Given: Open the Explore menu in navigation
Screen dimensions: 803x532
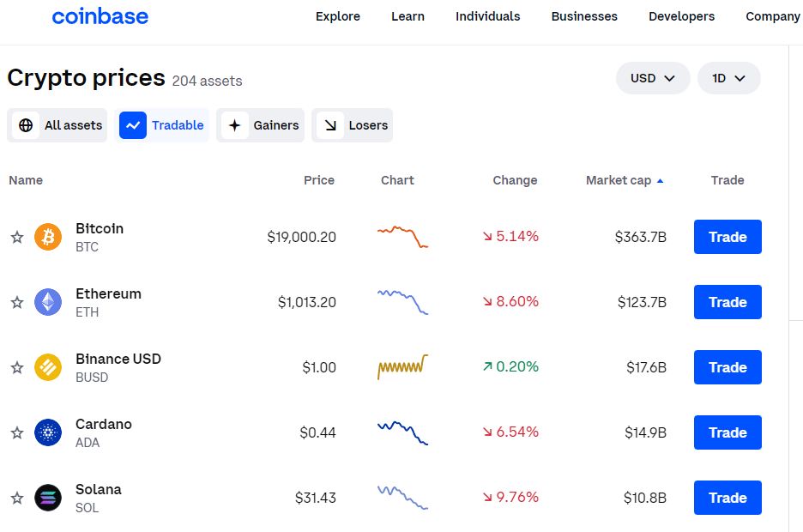Looking at the screenshot, I should [338, 16].
